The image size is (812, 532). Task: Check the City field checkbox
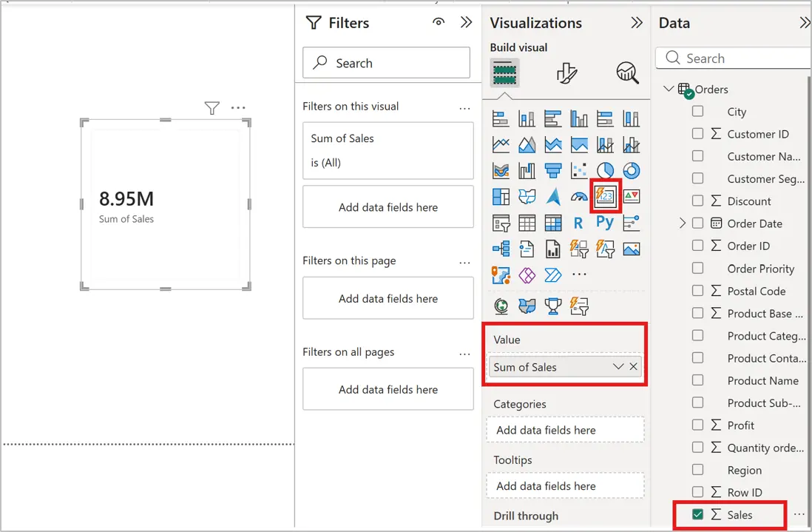[697, 112]
